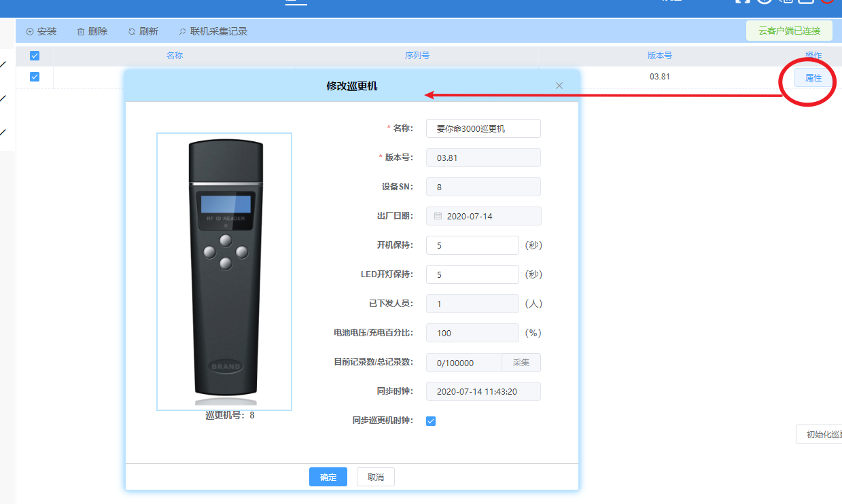Click the 名称 name input field
Viewport: 842px width, 504px height.
[x=483, y=128]
